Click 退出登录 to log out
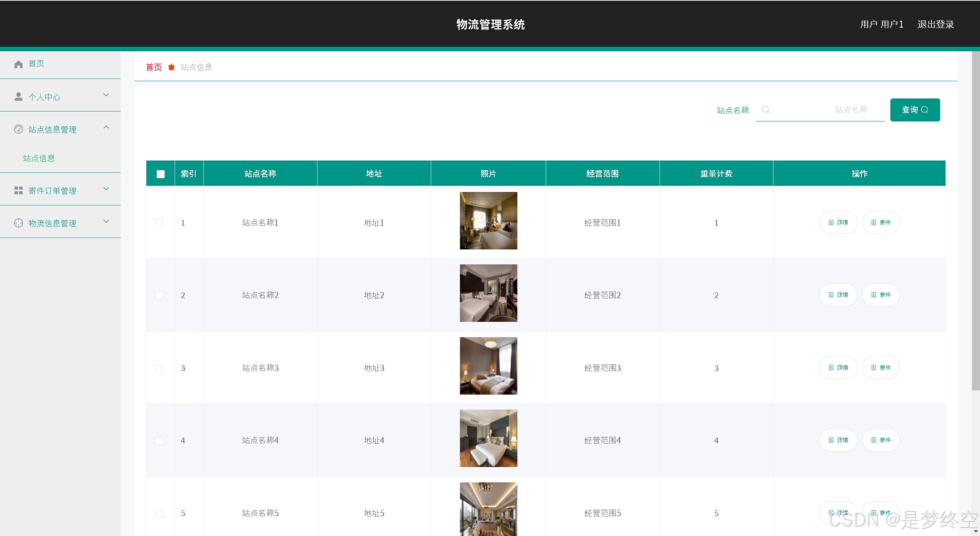This screenshot has height=536, width=980. (x=935, y=25)
